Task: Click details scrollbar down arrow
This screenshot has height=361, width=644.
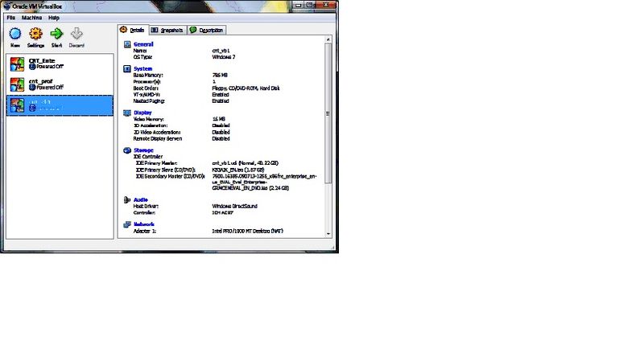Action: 328,234
